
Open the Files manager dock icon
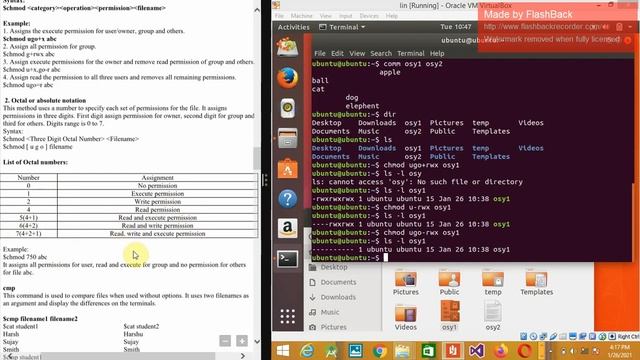pyautogui.click(x=287, y=138)
